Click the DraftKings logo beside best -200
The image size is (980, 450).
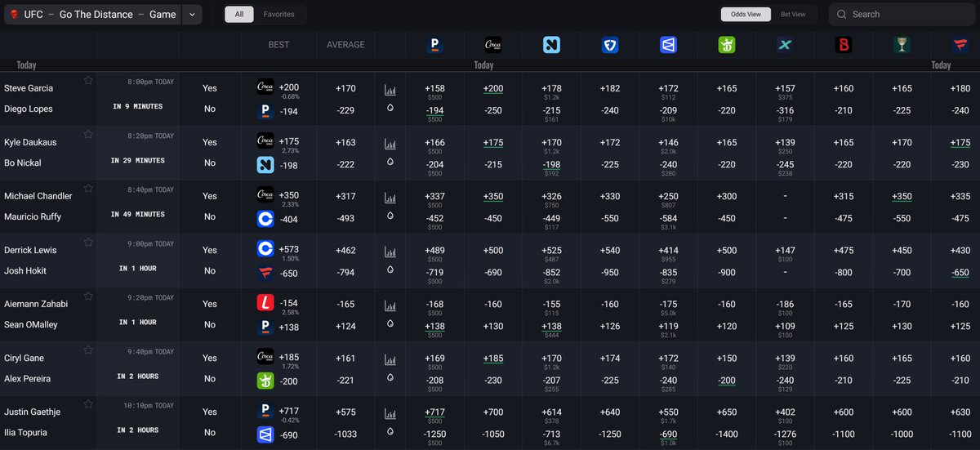(265, 379)
